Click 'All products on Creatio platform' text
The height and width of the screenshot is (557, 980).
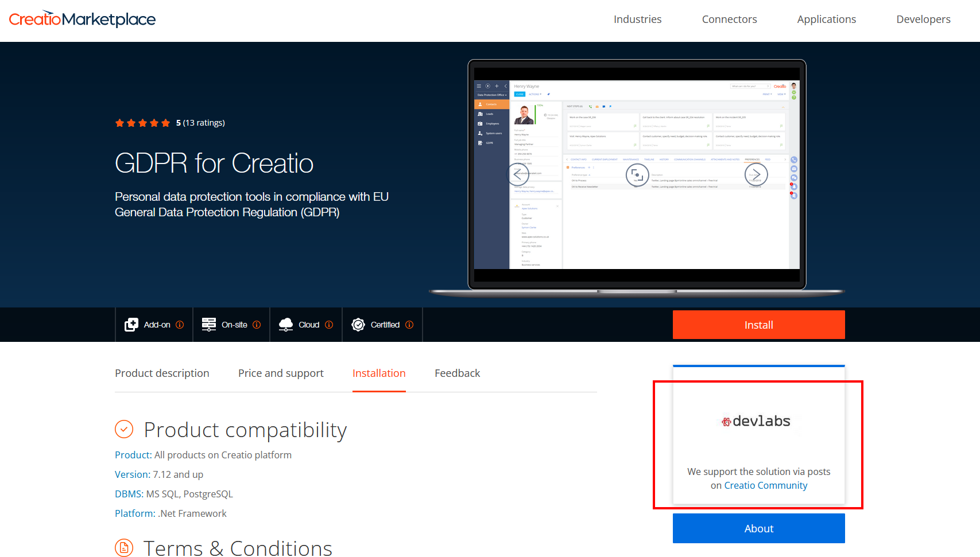223,455
